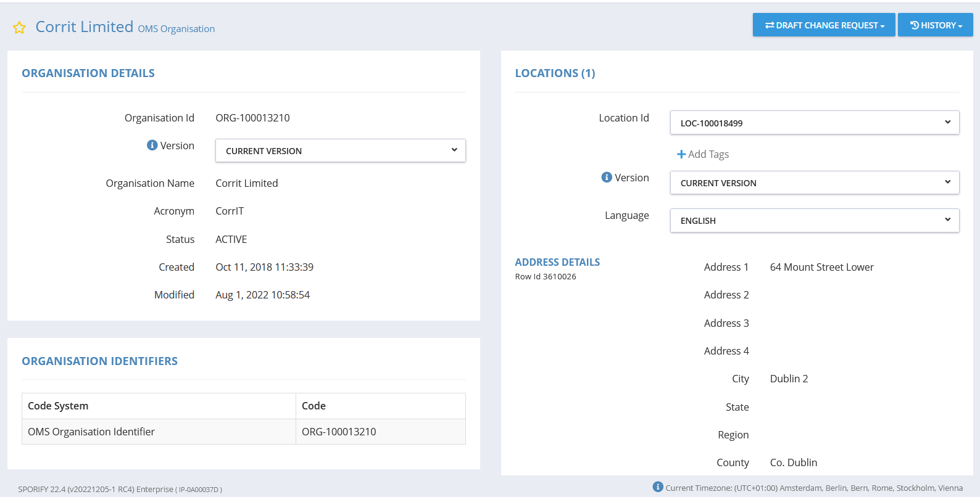Click info icon beside Locations Version label
This screenshot has height=497, width=980.
[607, 177]
